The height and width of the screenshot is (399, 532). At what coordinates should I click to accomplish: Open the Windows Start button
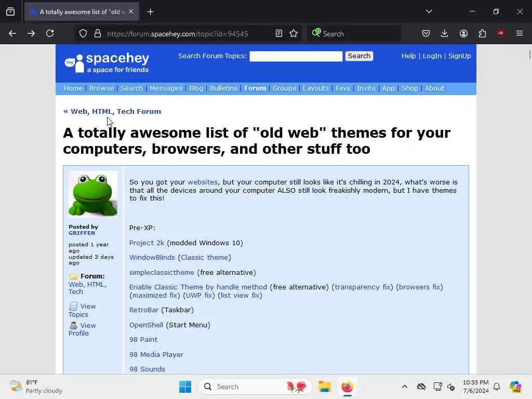point(185,387)
